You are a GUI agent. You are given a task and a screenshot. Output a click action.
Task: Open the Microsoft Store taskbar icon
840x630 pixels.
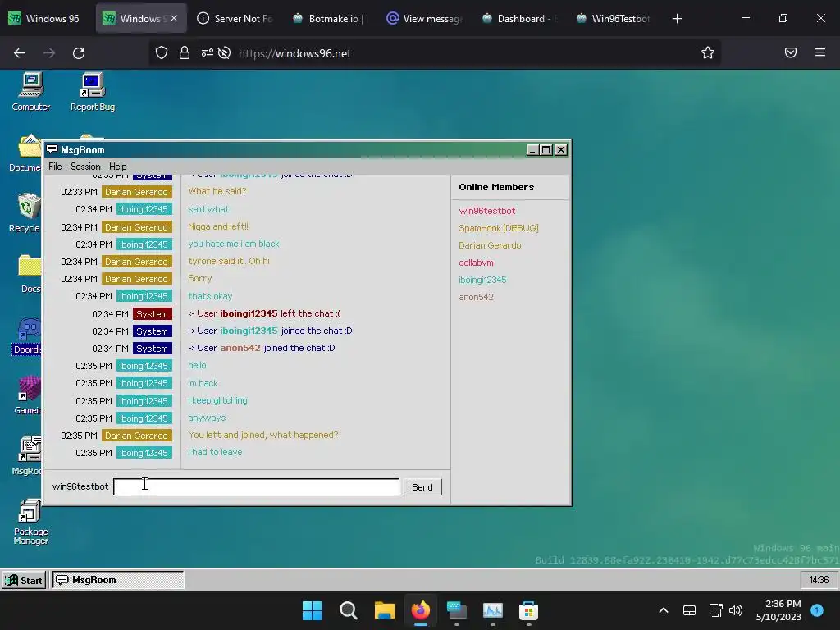pos(528,610)
